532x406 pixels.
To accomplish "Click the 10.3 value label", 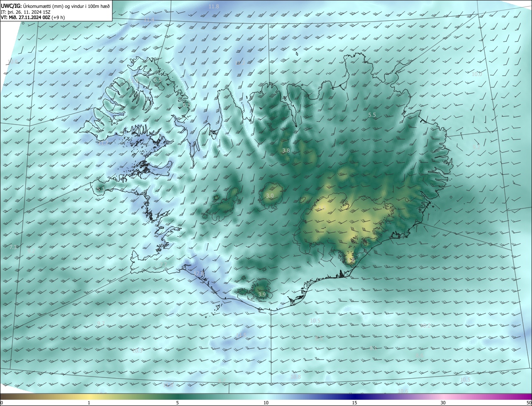I will pos(137,351).
